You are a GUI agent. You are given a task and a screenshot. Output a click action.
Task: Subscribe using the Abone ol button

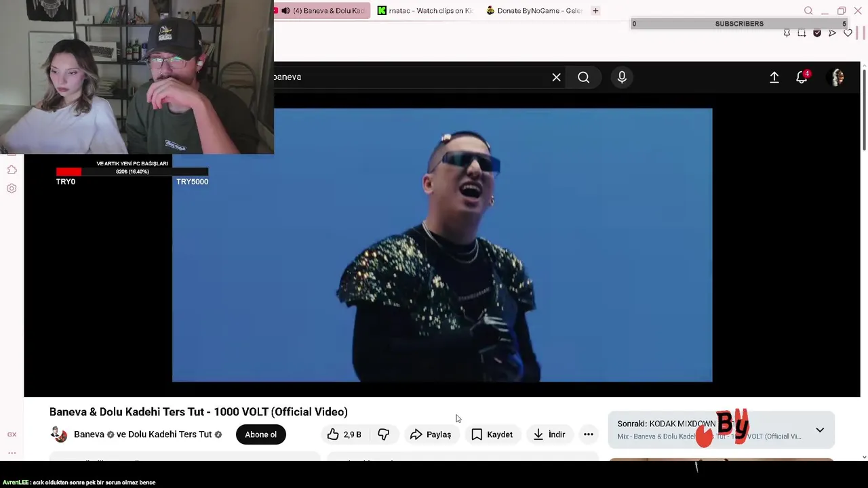(260, 434)
